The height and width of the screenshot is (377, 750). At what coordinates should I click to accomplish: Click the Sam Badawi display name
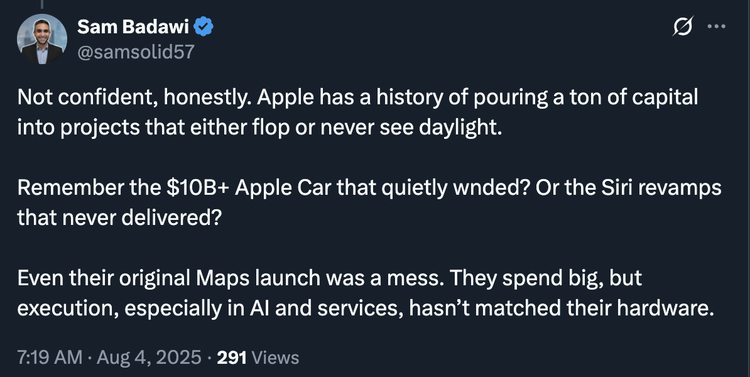pyautogui.click(x=133, y=27)
